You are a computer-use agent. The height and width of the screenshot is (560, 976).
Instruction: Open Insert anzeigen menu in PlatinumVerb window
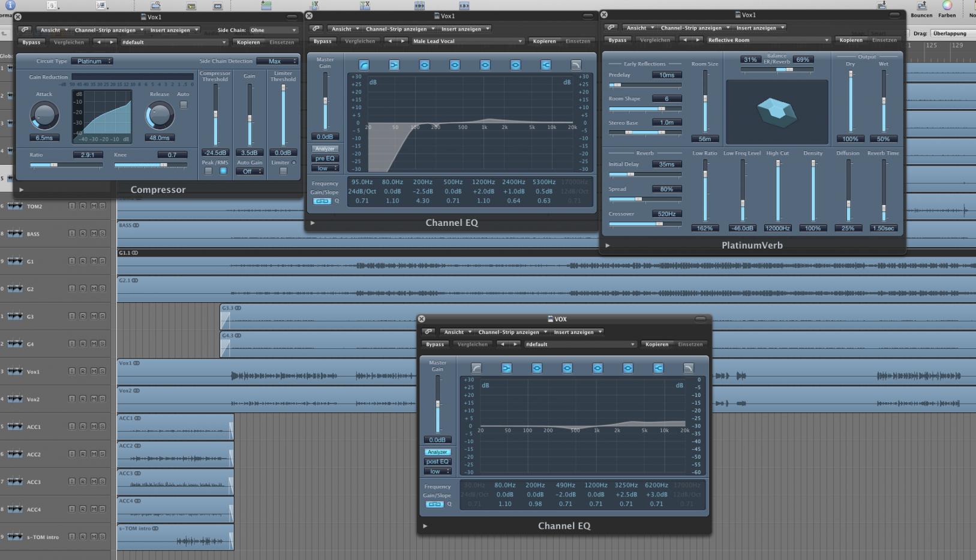[x=760, y=28]
